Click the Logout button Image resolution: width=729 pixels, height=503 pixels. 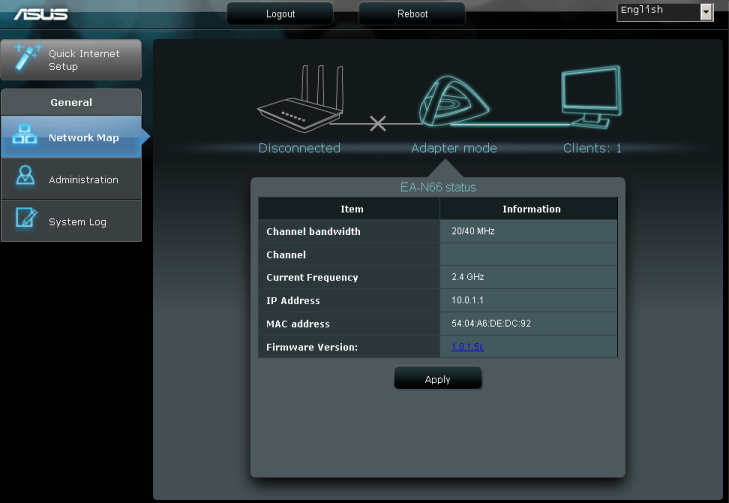[280, 14]
